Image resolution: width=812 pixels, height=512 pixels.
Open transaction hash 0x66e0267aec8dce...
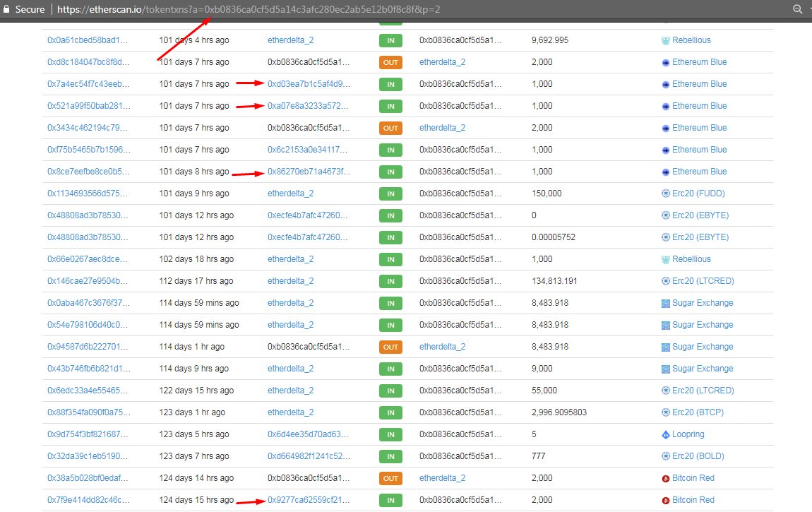[88, 259]
